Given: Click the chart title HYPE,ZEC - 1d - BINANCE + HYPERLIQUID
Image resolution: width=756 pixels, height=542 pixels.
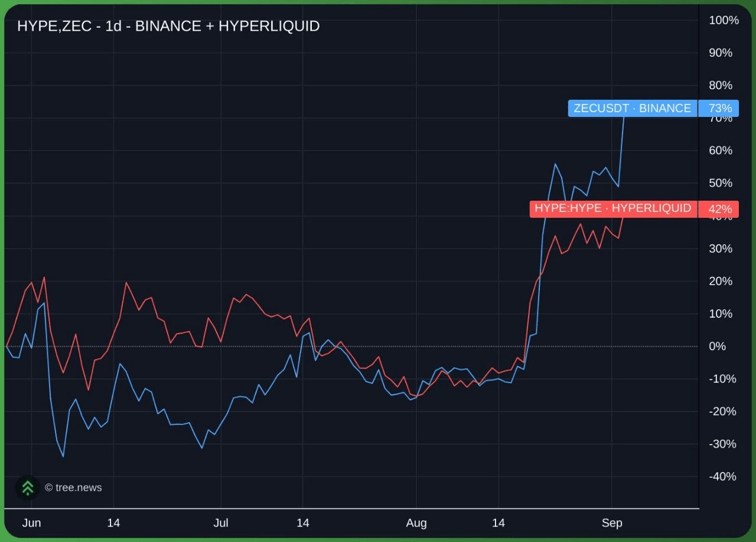Looking at the screenshot, I should click(x=168, y=26).
